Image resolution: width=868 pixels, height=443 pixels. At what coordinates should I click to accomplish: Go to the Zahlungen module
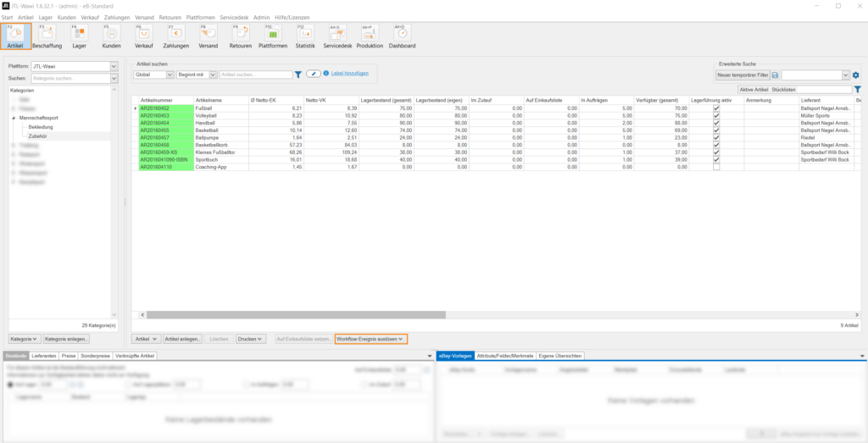click(175, 36)
